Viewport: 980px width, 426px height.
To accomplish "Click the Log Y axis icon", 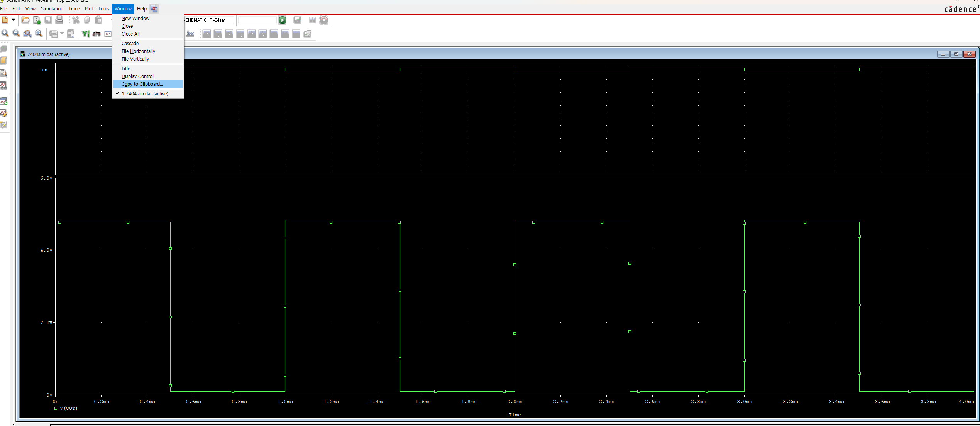I will point(85,34).
